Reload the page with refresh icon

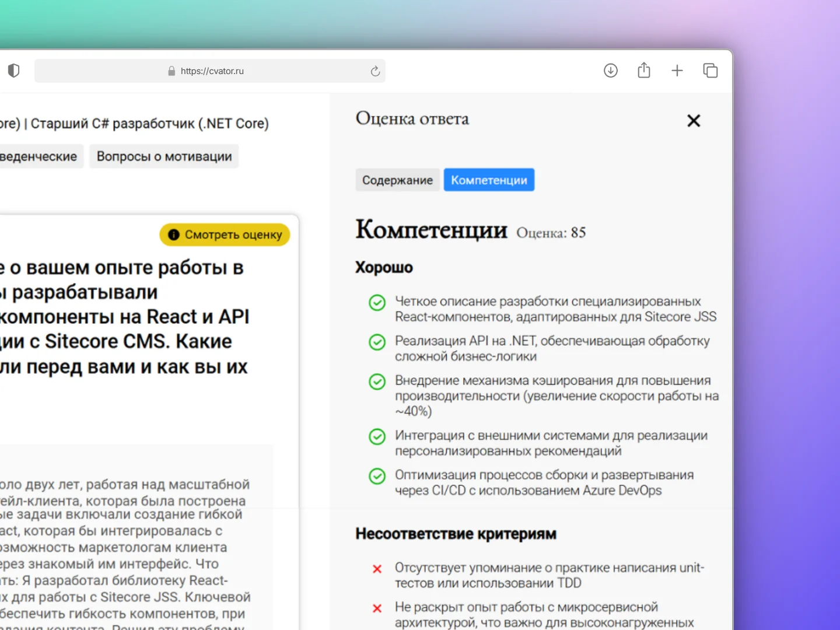coord(375,71)
